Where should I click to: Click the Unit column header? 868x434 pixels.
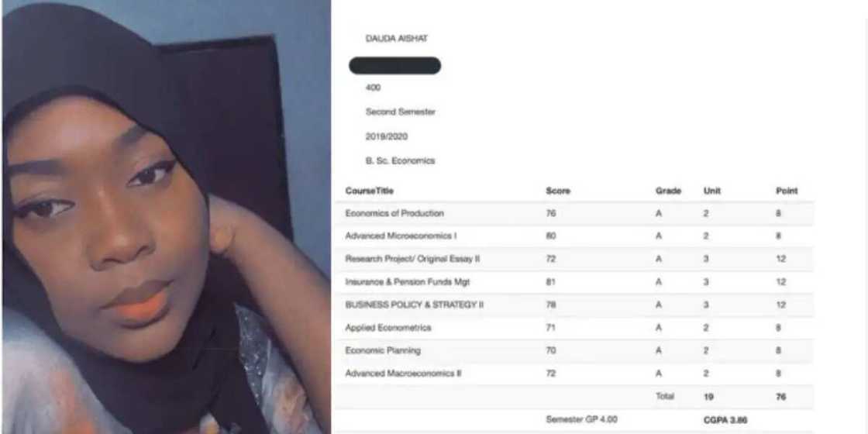click(712, 191)
